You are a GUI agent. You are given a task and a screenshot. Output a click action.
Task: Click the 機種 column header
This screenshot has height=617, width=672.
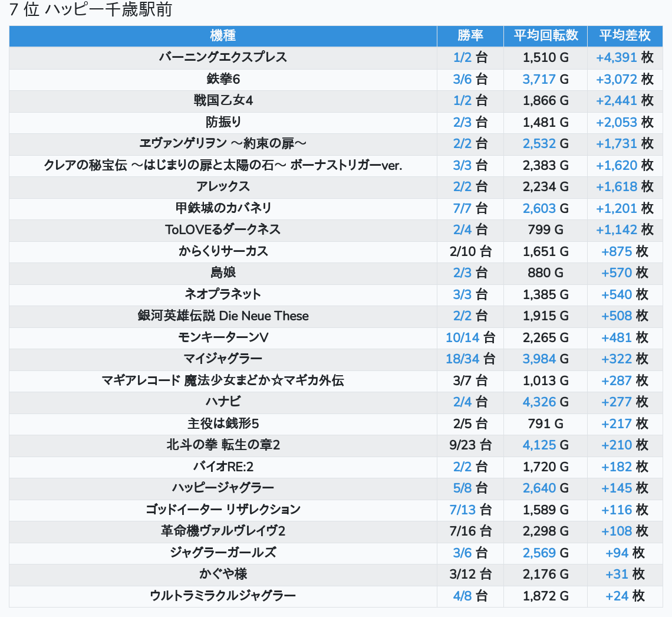223,35
